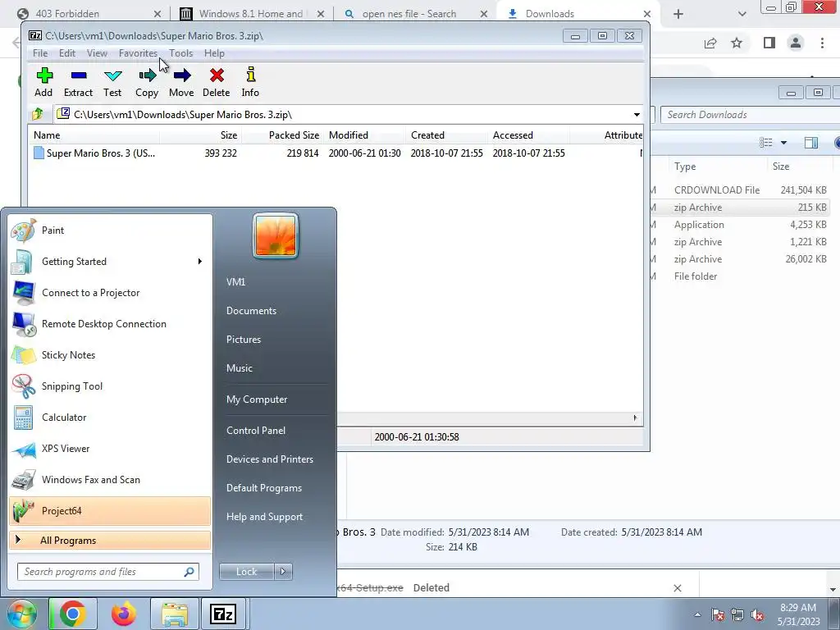Launch the Snipping Tool

111,386
